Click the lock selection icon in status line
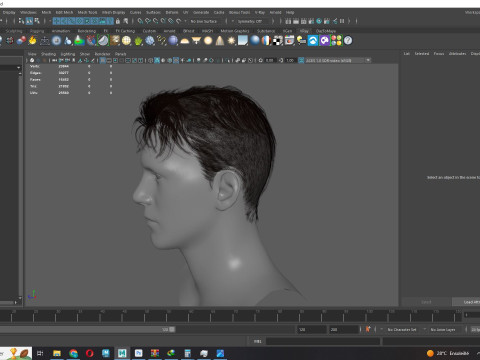This screenshot has width=480, height=360. (x=118, y=21)
